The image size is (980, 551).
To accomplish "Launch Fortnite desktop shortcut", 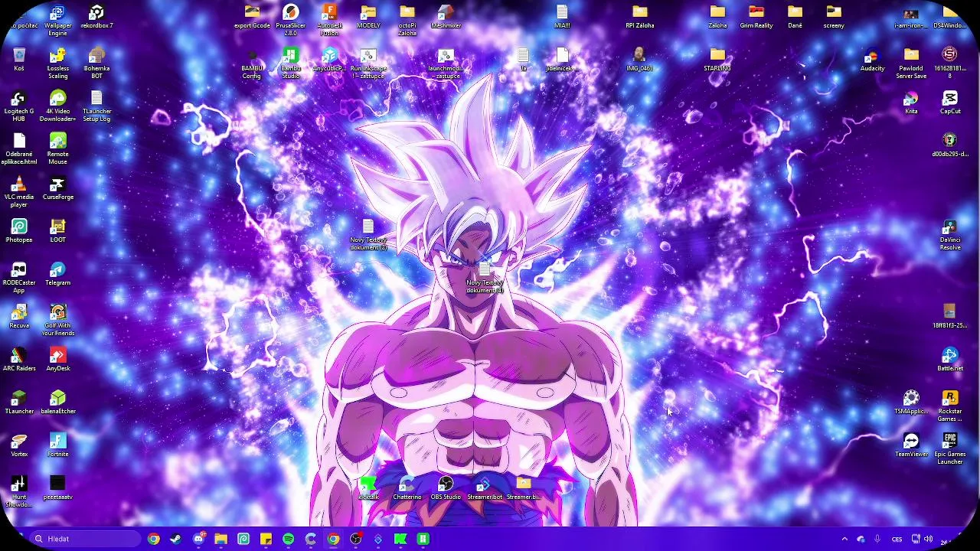I will [x=57, y=445].
